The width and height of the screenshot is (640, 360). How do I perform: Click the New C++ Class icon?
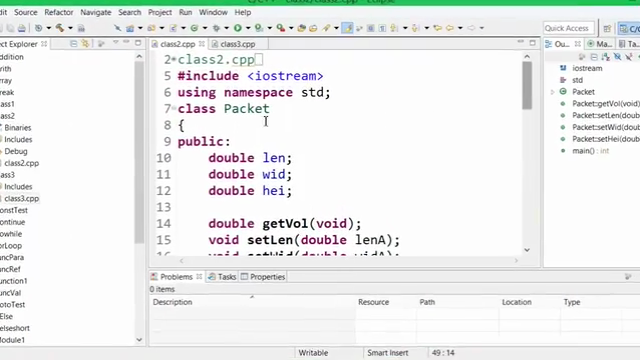194,28
